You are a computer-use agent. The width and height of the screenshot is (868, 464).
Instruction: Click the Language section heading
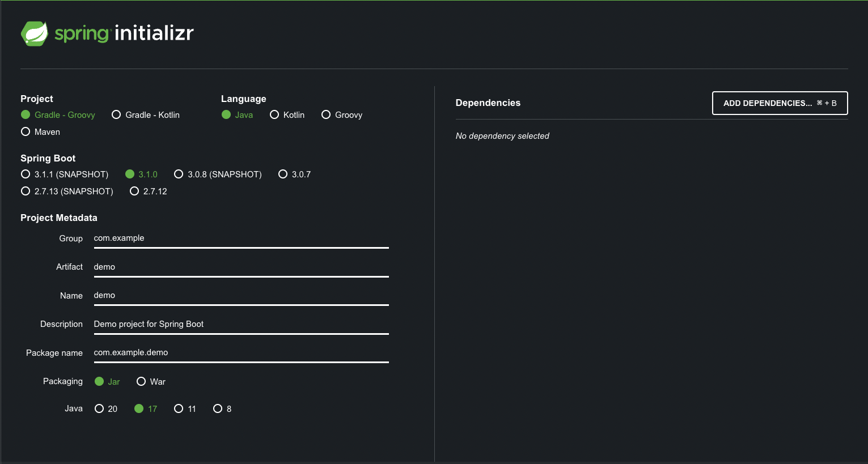(244, 99)
